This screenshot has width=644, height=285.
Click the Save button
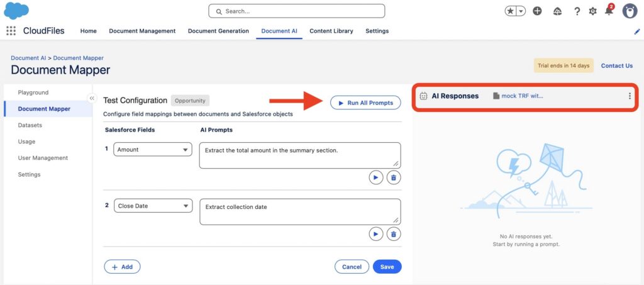click(x=387, y=267)
